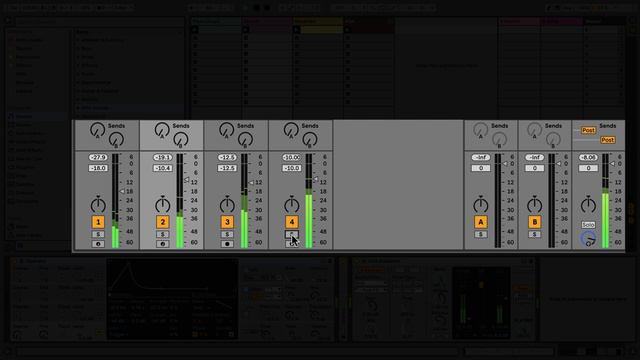The image size is (640, 360).
Task: Click the upper Post button on Master
Action: point(588,130)
